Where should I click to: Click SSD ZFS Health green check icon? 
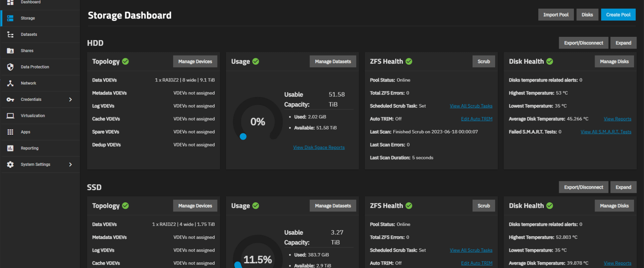click(409, 206)
